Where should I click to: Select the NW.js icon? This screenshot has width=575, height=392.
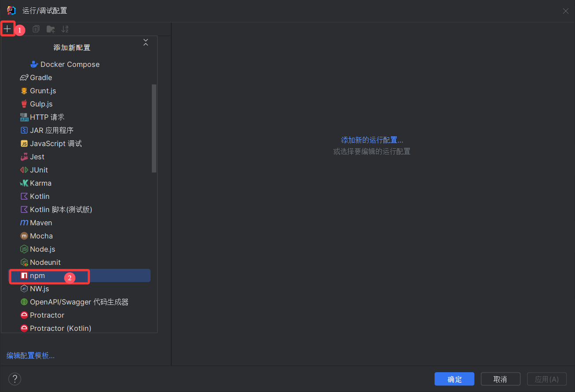click(24, 289)
